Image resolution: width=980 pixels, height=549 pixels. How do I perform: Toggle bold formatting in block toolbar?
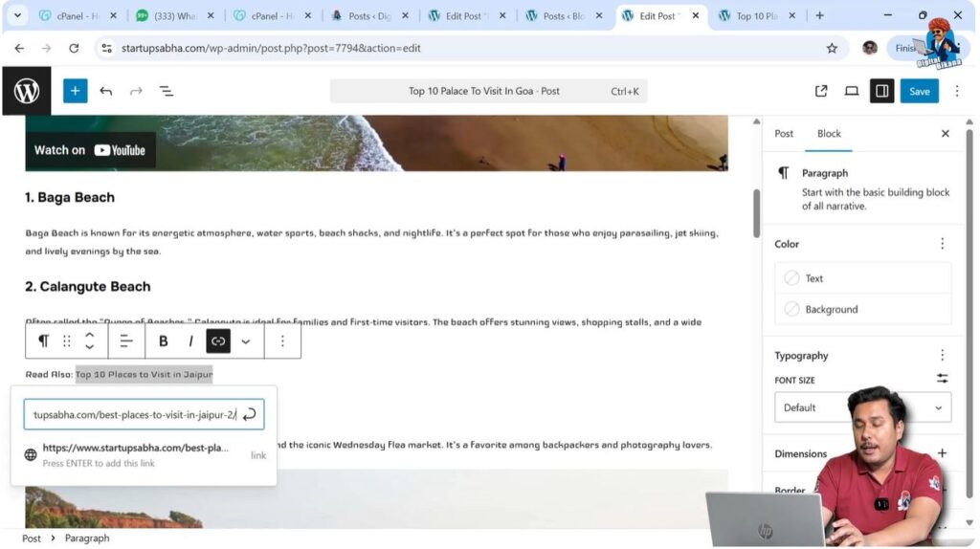(164, 341)
